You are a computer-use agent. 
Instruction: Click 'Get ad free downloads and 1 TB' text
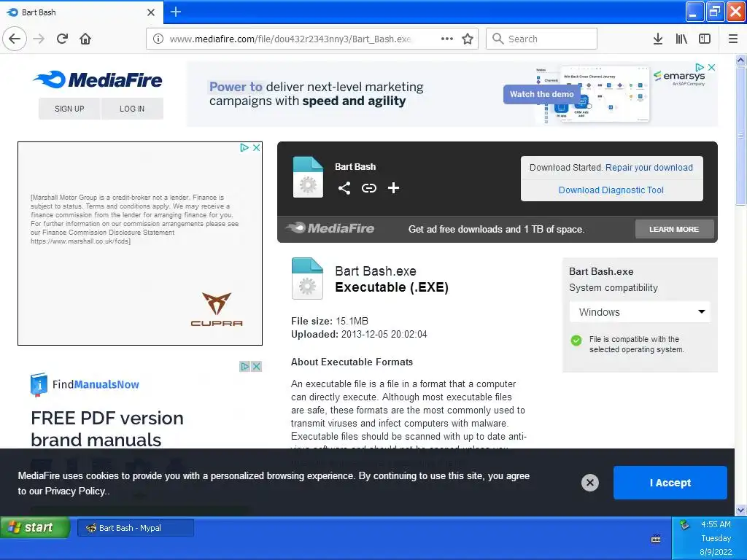(x=496, y=229)
